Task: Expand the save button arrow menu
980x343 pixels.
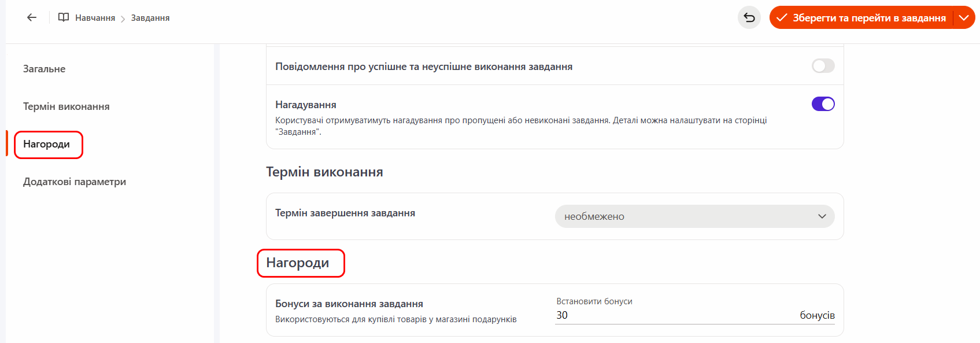Action: click(964, 17)
